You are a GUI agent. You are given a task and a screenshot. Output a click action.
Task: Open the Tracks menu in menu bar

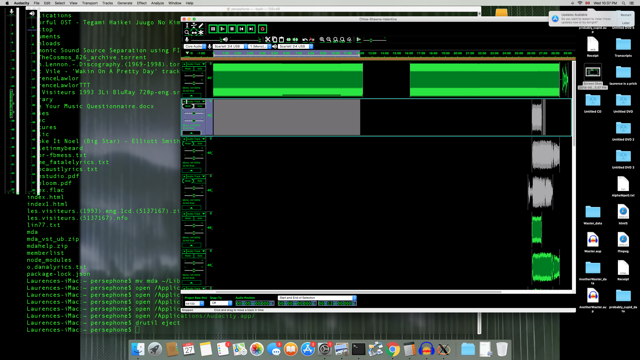108,3
